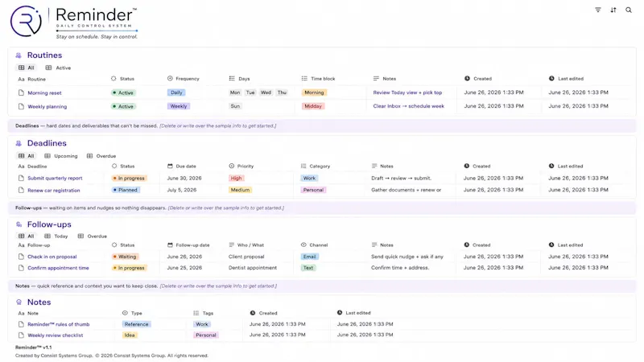Open Reminder rules of thumb note
644x362 pixels.
tap(58, 324)
